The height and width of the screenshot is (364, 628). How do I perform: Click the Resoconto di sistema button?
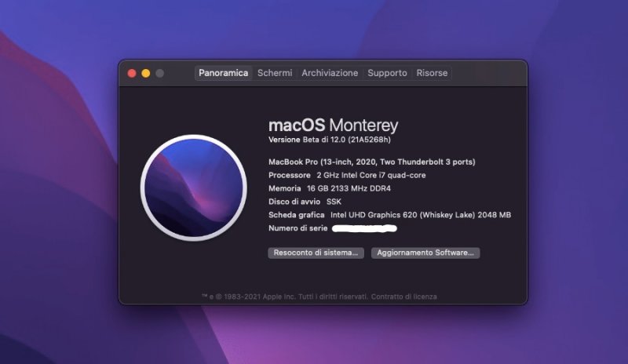pyautogui.click(x=316, y=253)
